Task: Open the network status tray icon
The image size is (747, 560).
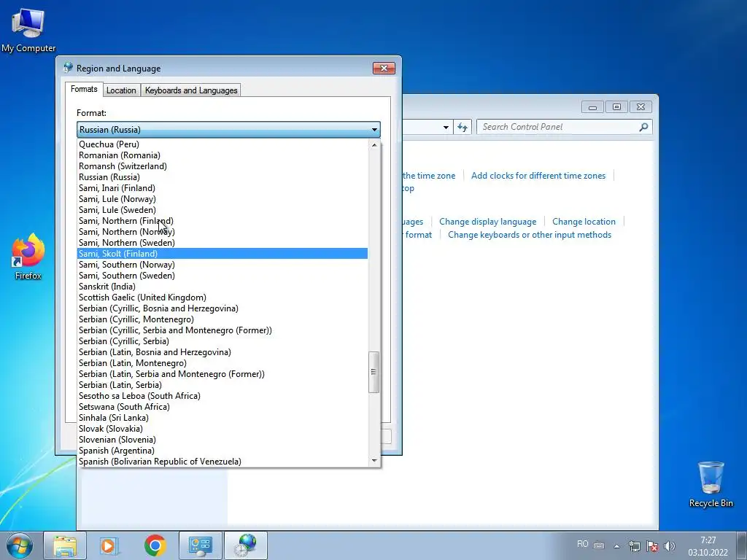Action: pos(634,546)
